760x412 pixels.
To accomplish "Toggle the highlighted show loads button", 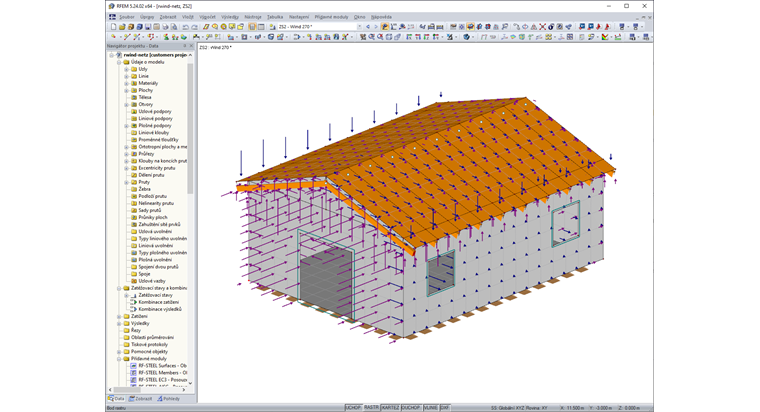I will (385, 27).
